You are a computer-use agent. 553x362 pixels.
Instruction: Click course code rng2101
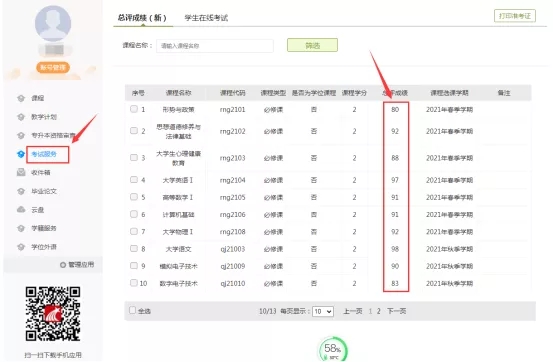pos(232,110)
